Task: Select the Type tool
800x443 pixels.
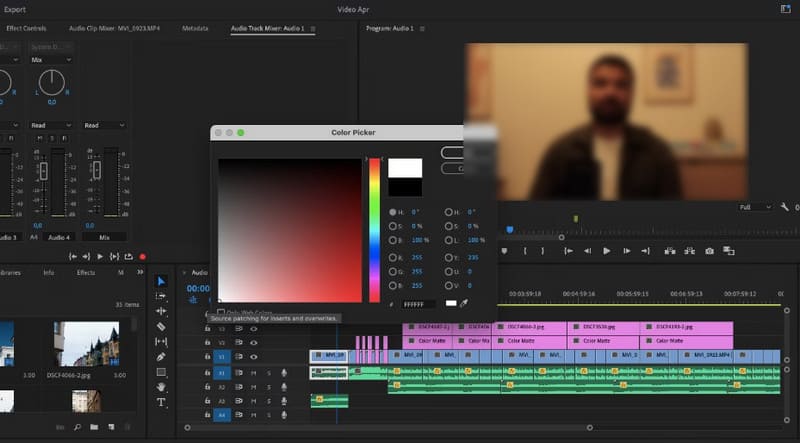Action: click(162, 401)
